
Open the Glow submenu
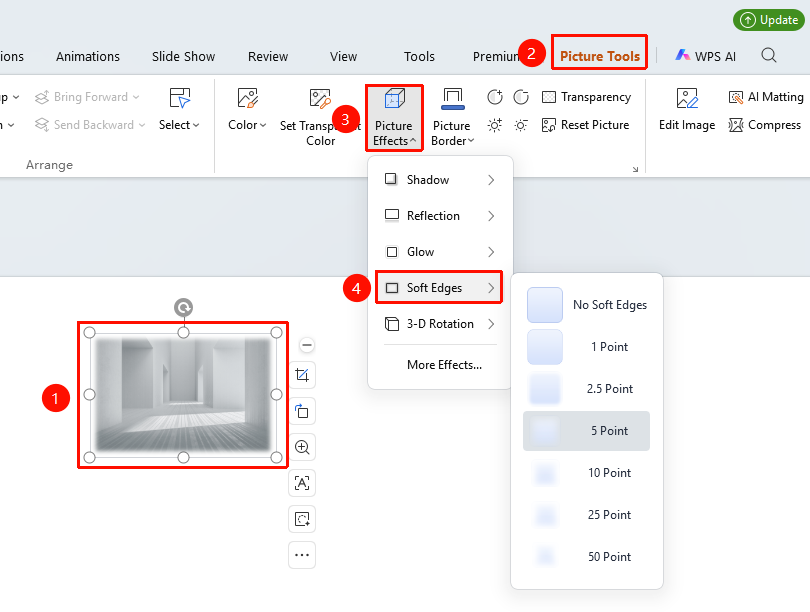click(x=440, y=252)
